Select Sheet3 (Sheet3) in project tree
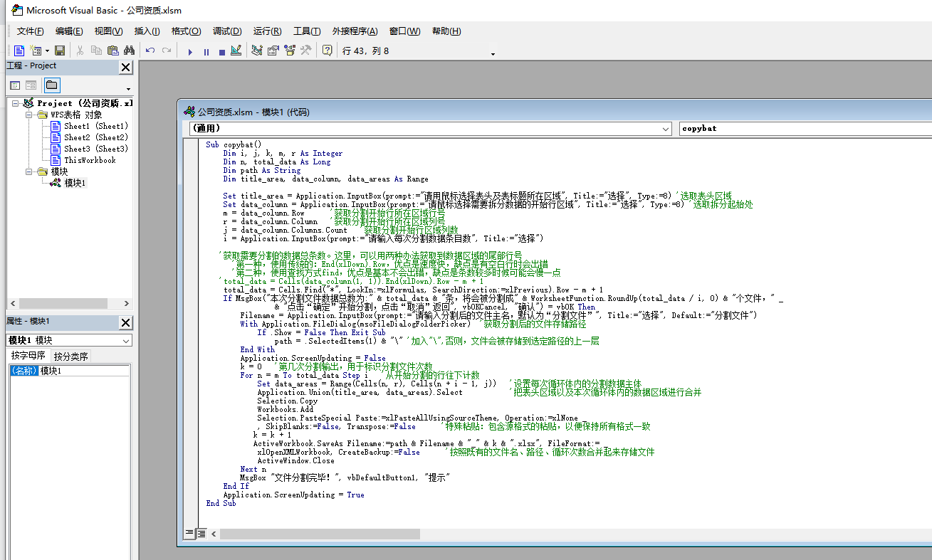The image size is (932, 560). tap(95, 149)
